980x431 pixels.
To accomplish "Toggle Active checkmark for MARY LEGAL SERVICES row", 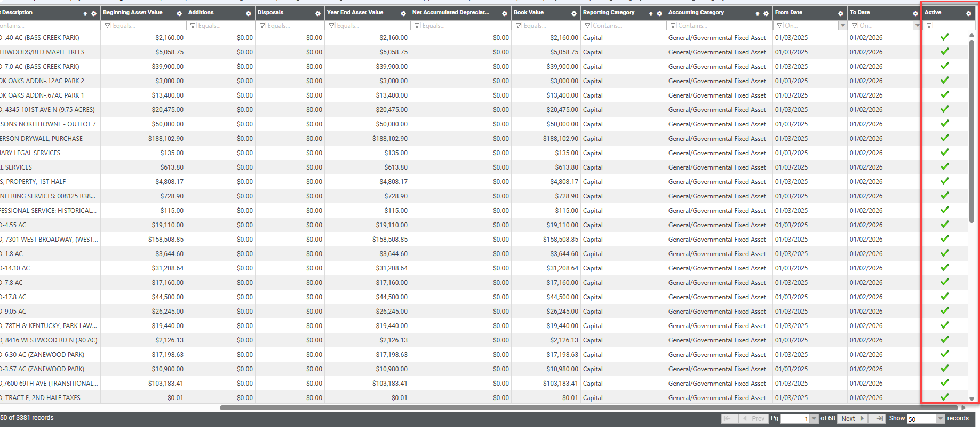I will point(944,153).
